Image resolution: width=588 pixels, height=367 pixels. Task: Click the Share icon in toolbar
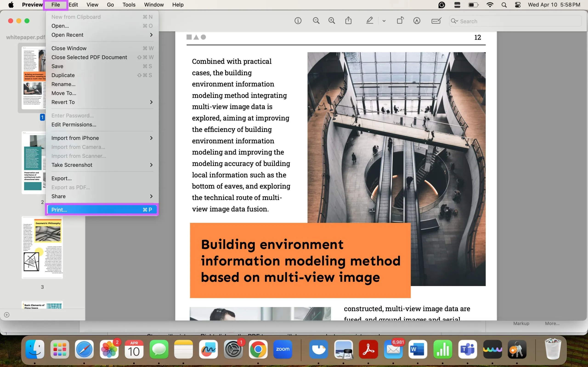pos(348,21)
